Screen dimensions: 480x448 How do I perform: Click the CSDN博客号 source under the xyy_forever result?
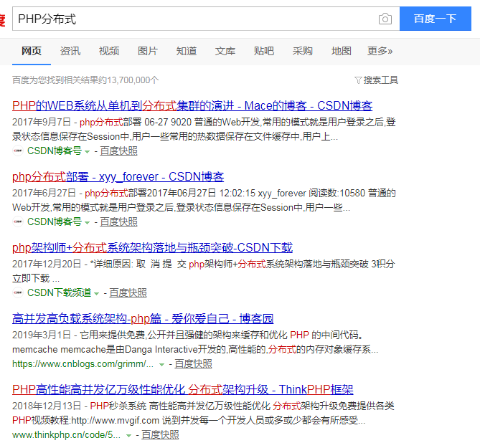[x=55, y=221]
